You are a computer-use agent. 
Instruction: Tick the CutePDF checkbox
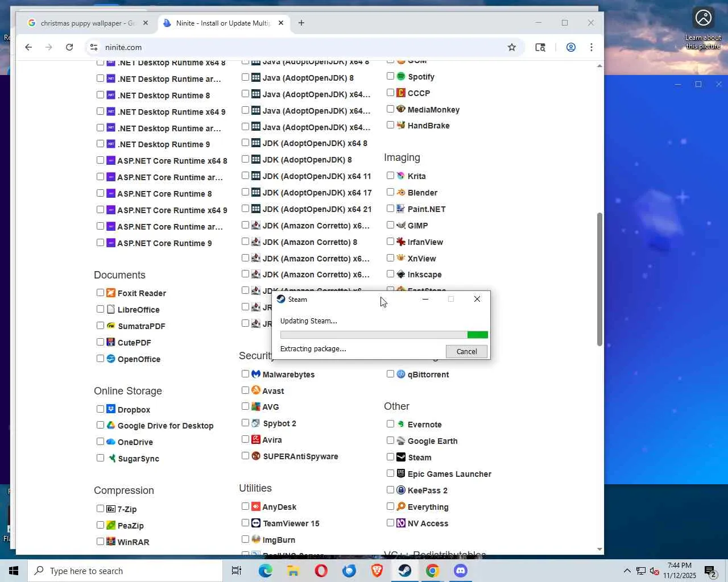tap(100, 342)
